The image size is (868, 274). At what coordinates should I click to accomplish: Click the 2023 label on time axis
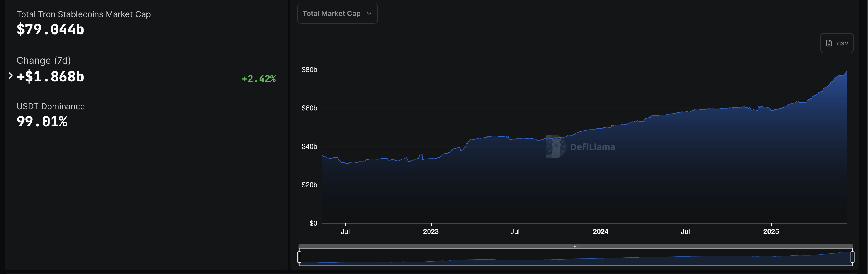point(431,231)
